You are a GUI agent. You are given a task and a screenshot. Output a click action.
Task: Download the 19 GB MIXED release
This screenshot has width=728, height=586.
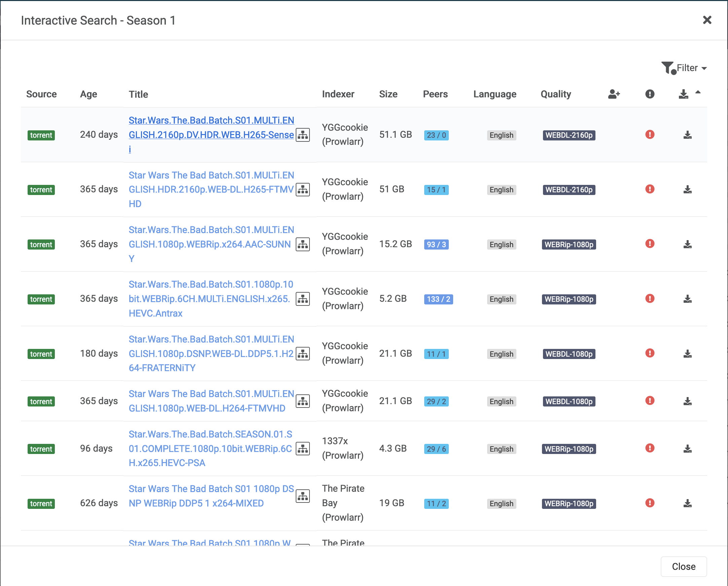click(687, 503)
